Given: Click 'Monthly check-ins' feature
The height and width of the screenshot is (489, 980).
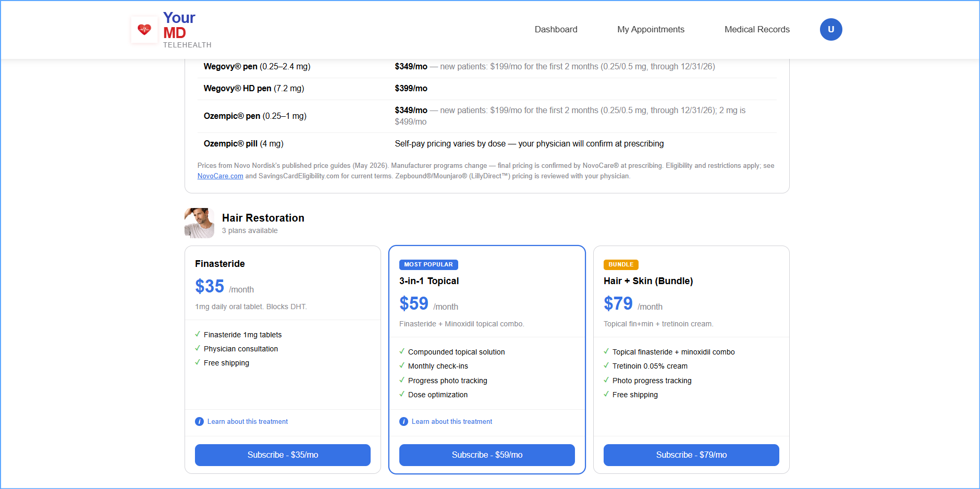Looking at the screenshot, I should coord(438,366).
